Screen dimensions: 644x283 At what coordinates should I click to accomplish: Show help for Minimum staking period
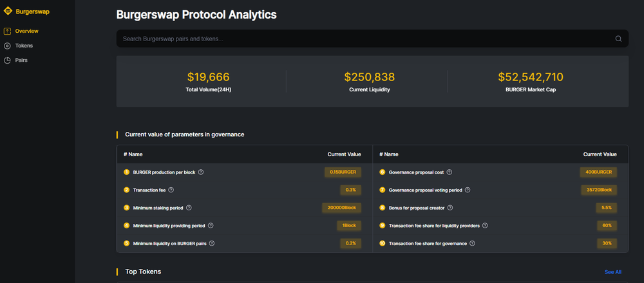coord(189,208)
